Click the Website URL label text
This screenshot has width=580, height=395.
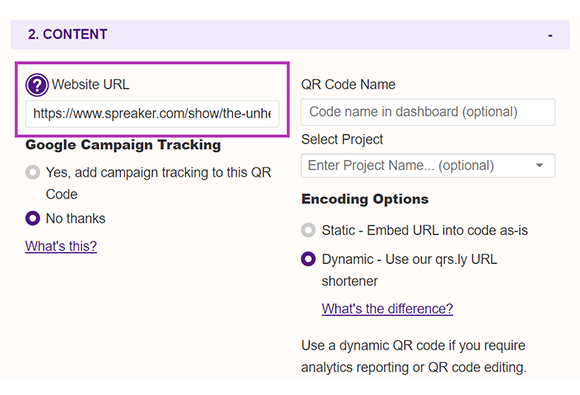coord(91,84)
